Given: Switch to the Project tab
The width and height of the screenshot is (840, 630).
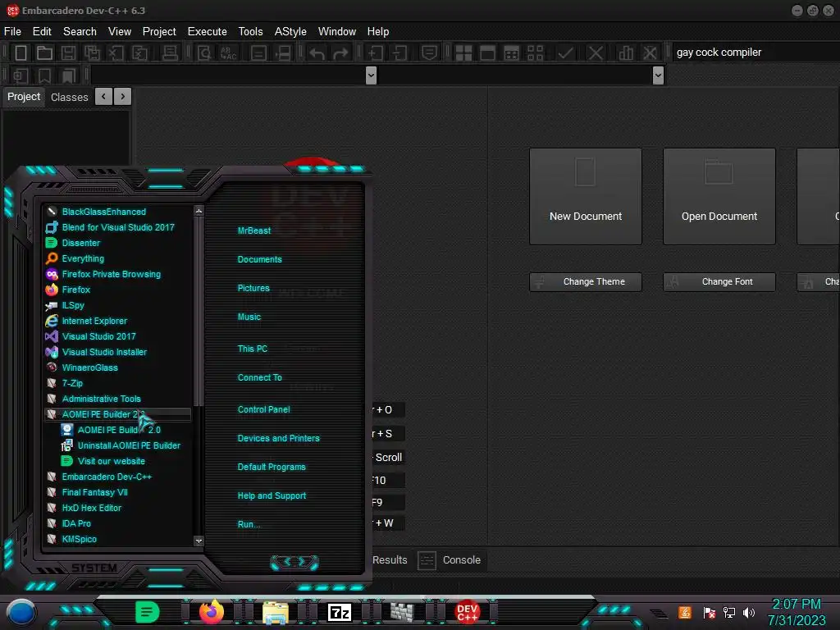Looking at the screenshot, I should click(24, 97).
